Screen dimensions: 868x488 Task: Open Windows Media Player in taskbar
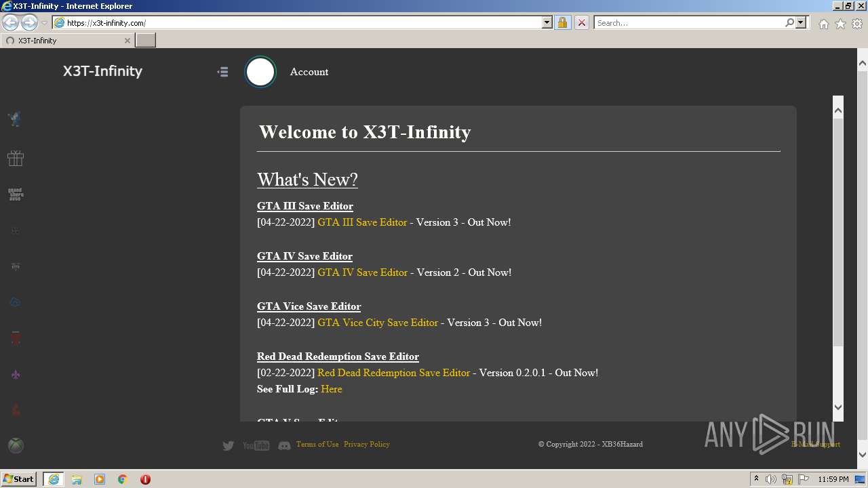[x=100, y=479]
